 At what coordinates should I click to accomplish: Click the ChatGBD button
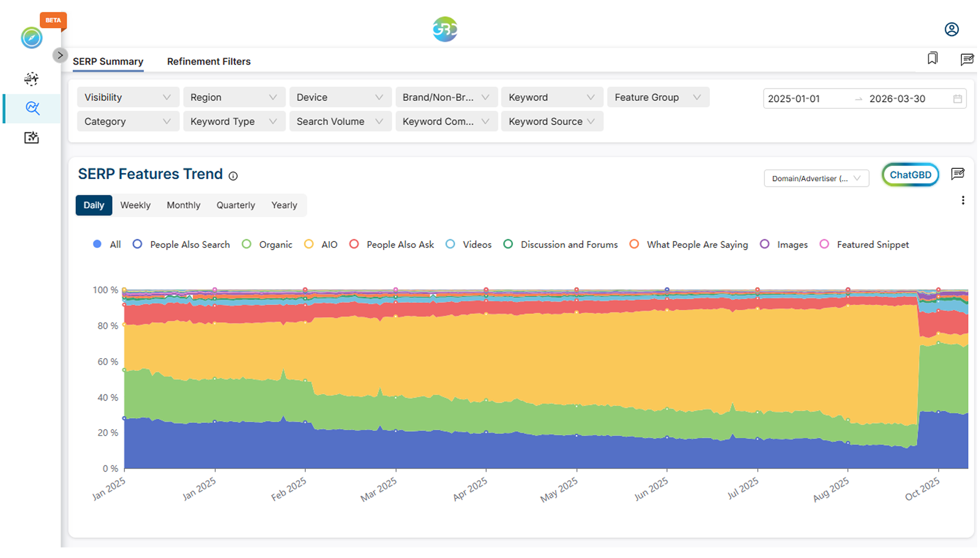tap(910, 175)
